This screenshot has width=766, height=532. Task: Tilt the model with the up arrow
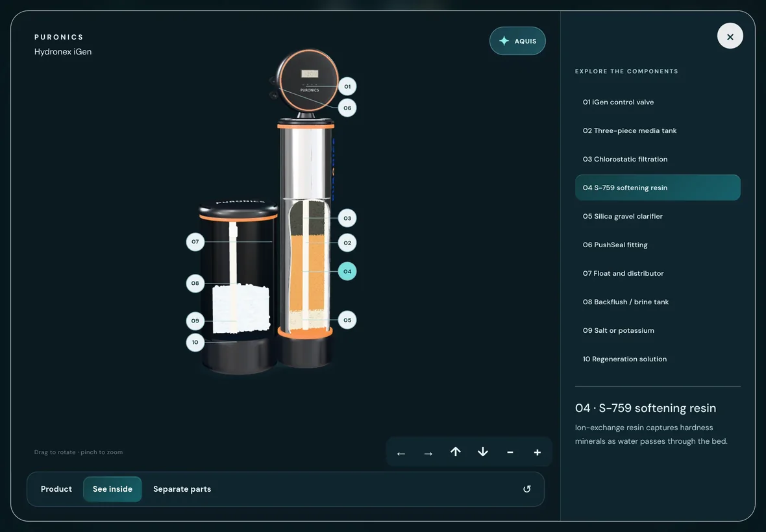[455, 452]
